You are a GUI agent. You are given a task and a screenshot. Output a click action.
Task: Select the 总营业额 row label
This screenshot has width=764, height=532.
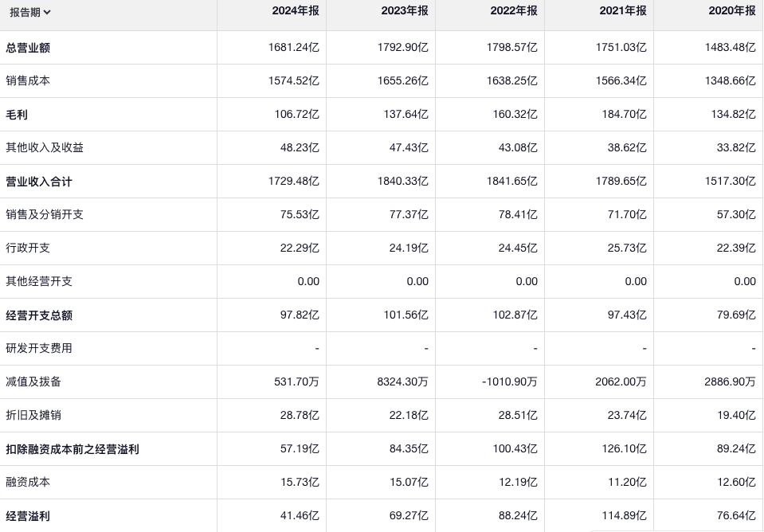28,48
